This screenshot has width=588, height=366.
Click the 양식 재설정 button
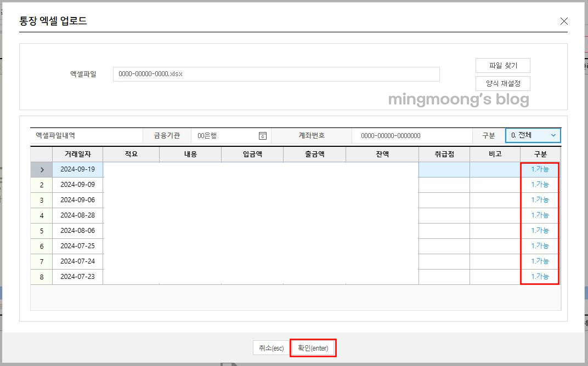pyautogui.click(x=502, y=83)
